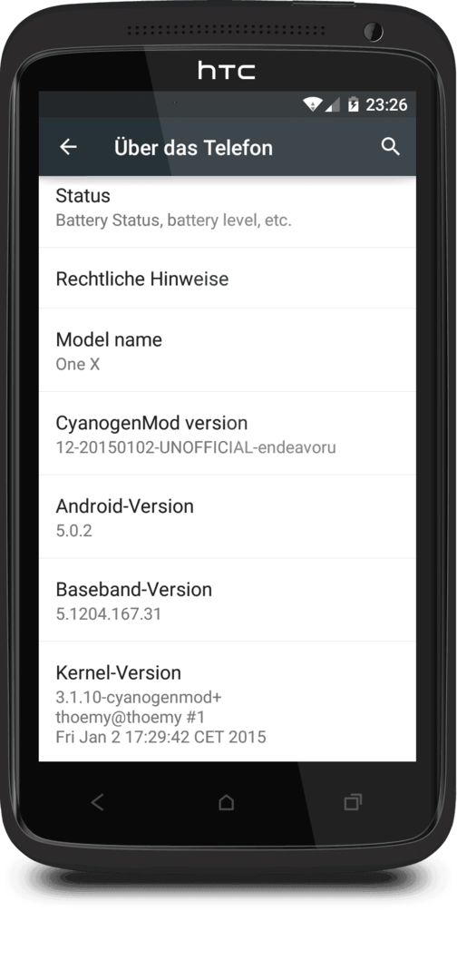Open recent apps with the overview button
457x980 pixels.
pyautogui.click(x=354, y=802)
